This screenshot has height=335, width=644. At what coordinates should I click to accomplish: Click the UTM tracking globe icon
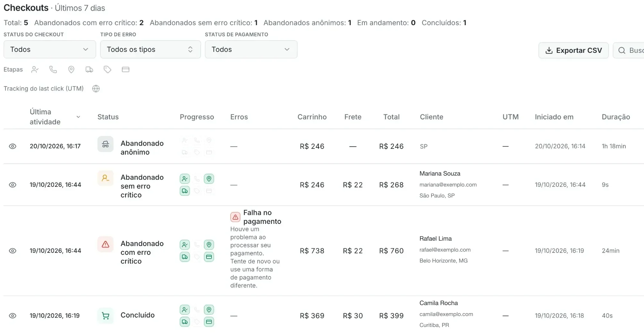click(x=96, y=89)
